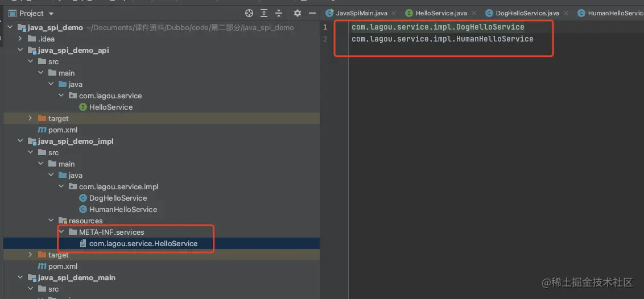
Task: Collapse the resources folder chevron
Action: tap(51, 221)
